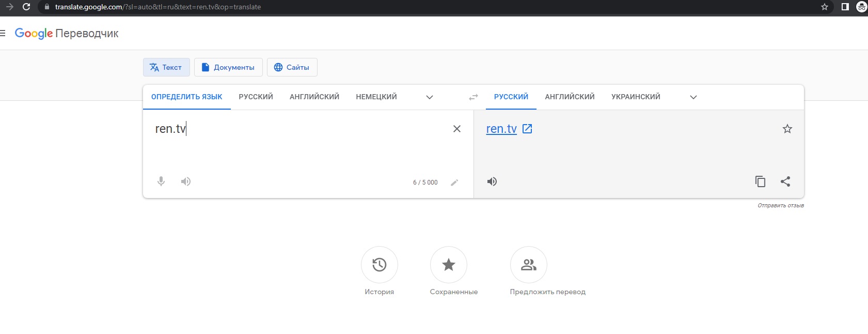Image resolution: width=868 pixels, height=334 pixels.
Task: Open handwriting input pencil icon
Action: coord(454,183)
